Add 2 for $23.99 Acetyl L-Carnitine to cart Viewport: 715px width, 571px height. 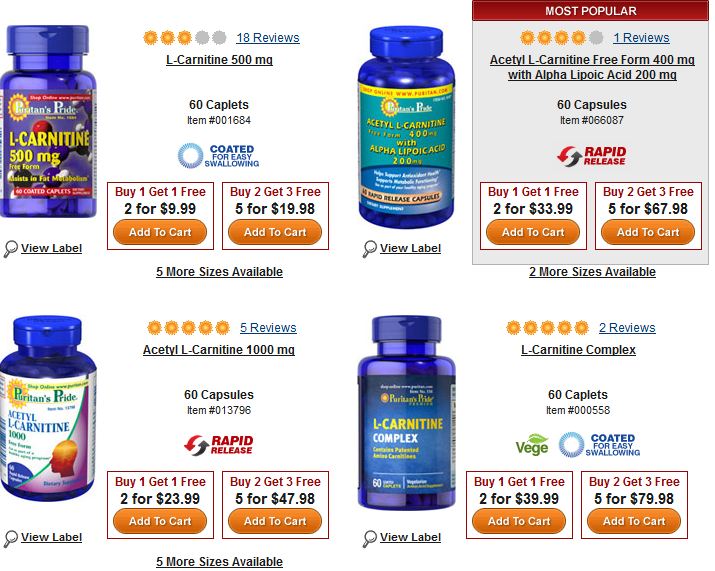click(x=160, y=521)
